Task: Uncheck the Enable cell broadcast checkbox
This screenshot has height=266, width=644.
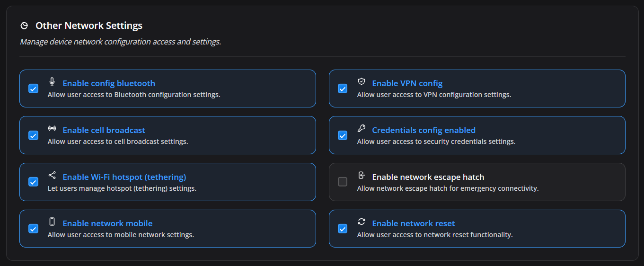Action: 33,135
